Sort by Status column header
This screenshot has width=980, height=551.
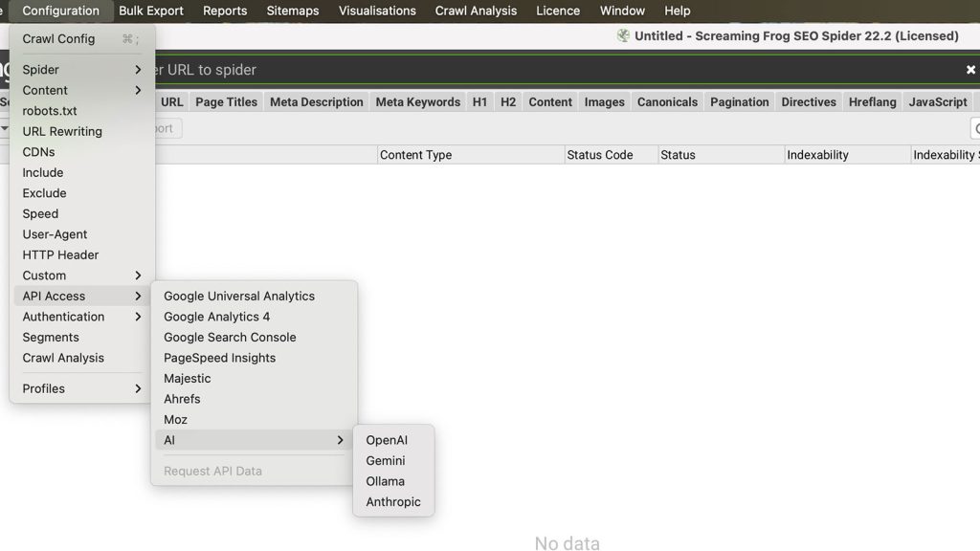coord(722,155)
